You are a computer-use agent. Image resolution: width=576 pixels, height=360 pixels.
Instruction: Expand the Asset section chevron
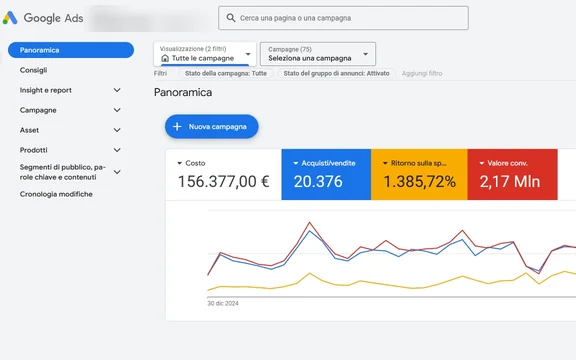(117, 130)
